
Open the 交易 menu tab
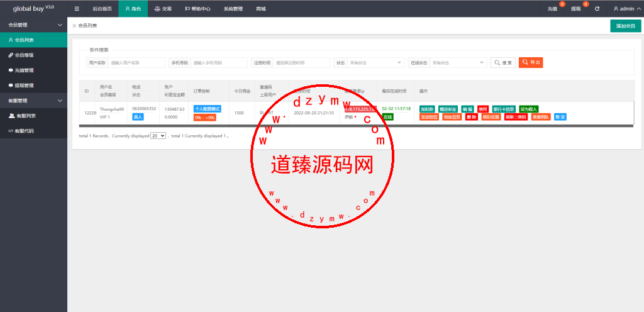coord(163,9)
